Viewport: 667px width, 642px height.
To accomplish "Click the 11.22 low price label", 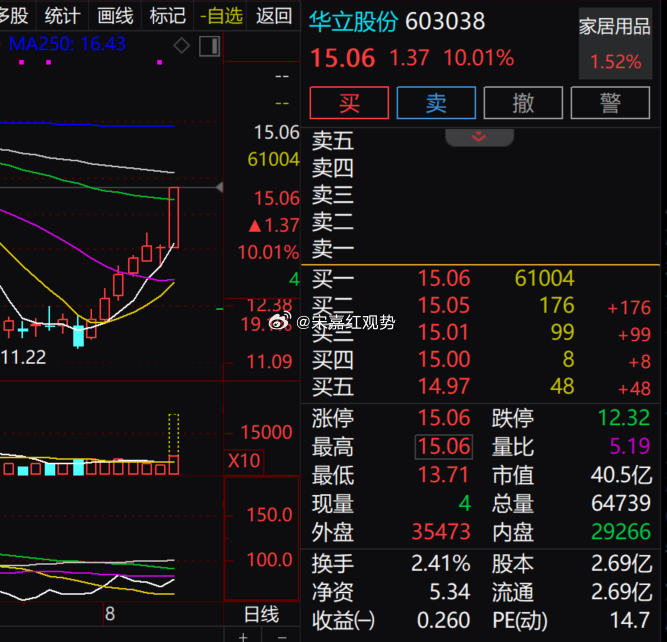I will (x=23, y=357).
